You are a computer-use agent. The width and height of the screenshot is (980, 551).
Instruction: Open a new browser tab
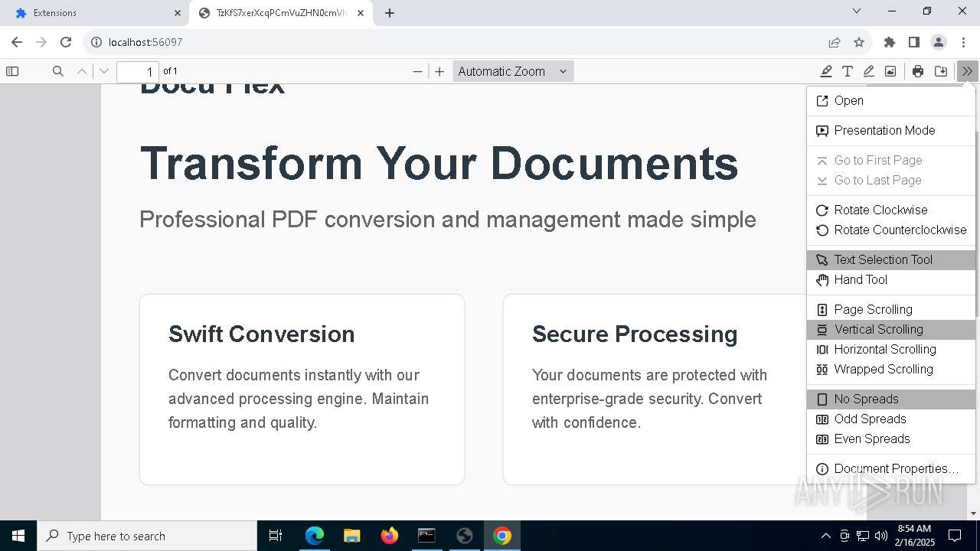tap(390, 13)
